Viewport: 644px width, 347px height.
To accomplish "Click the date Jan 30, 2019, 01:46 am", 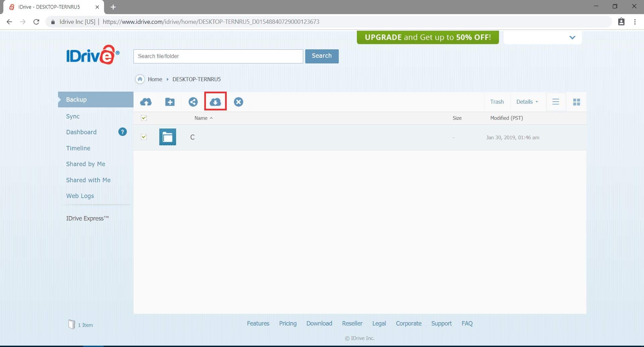I will pyautogui.click(x=513, y=137).
